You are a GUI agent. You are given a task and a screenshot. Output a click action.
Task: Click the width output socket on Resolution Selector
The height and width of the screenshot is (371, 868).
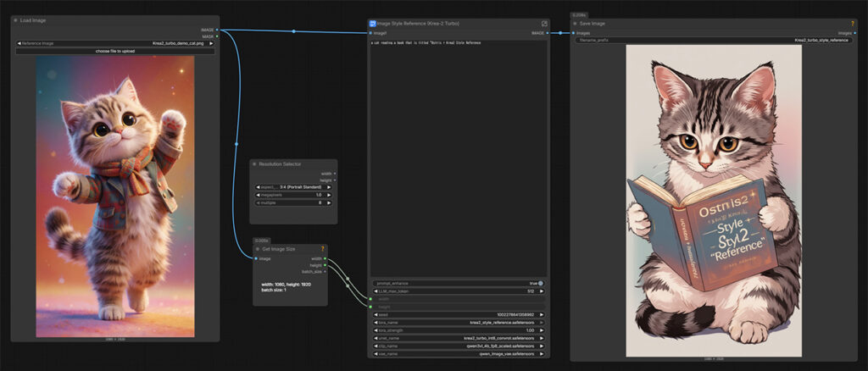point(334,174)
